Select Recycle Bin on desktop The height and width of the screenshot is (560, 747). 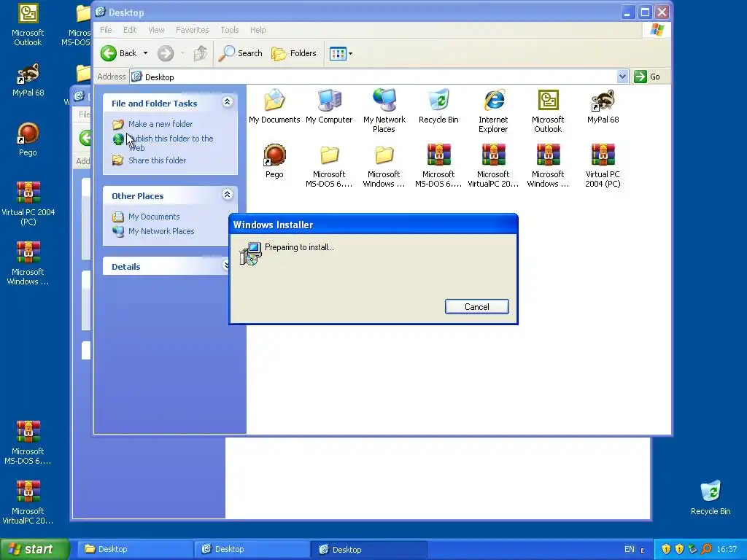click(711, 497)
